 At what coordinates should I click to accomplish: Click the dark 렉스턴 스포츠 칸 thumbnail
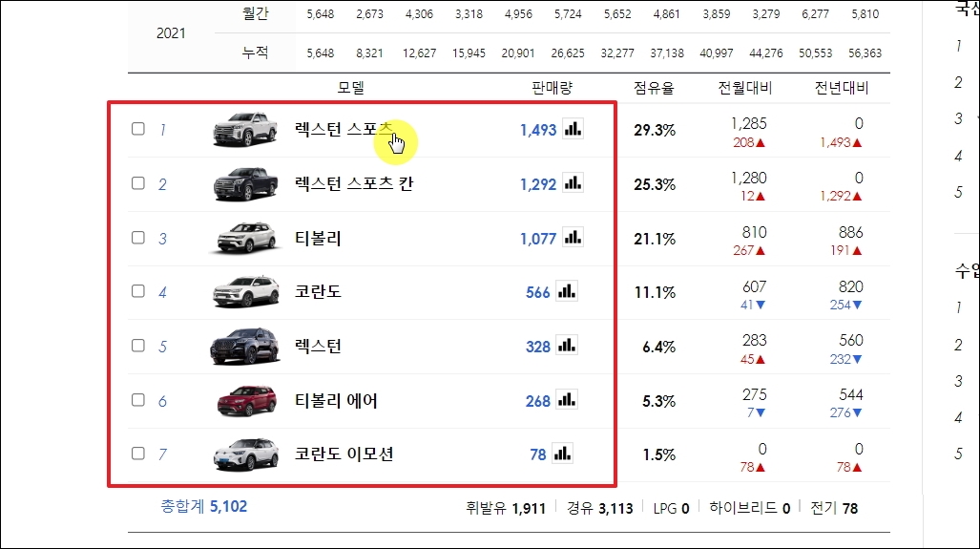[245, 183]
